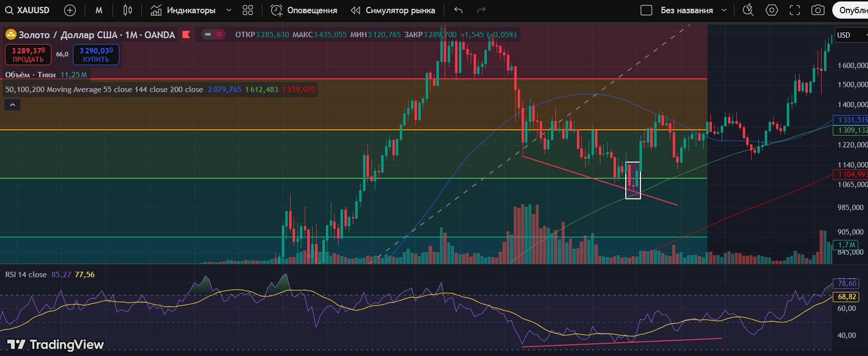Open Симулятор рынка replay mode
The height and width of the screenshot is (356, 868).
point(393,10)
